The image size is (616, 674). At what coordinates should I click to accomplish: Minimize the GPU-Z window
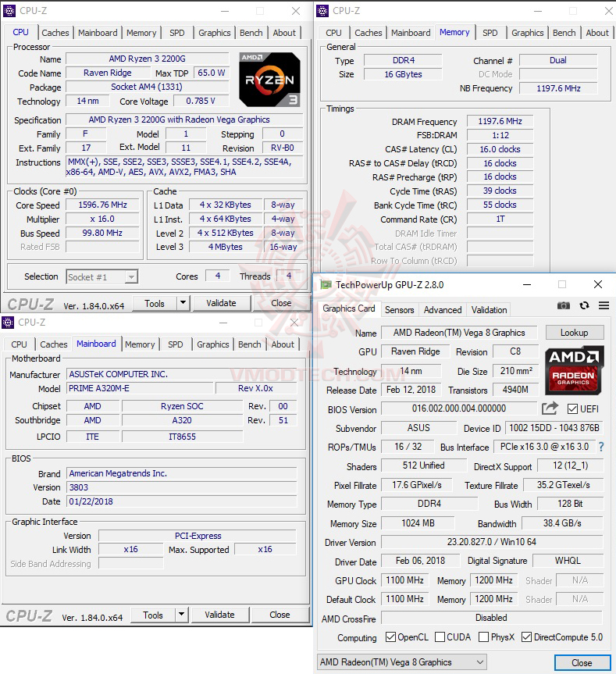click(x=527, y=284)
